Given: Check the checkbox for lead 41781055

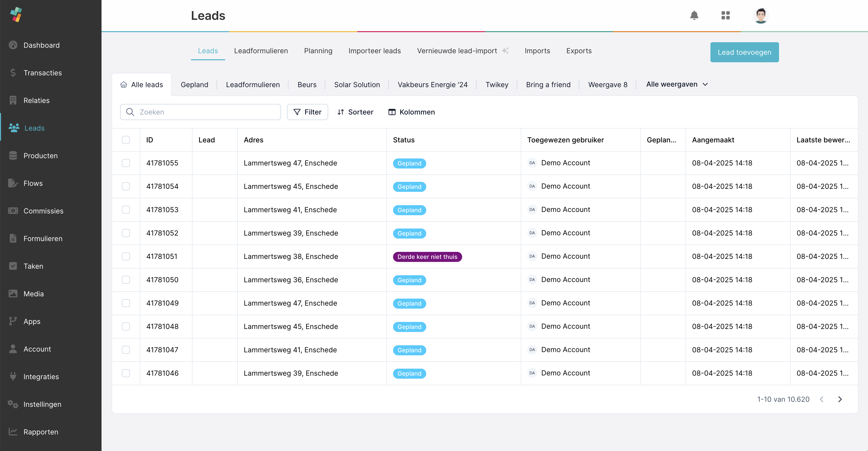Looking at the screenshot, I should (126, 163).
